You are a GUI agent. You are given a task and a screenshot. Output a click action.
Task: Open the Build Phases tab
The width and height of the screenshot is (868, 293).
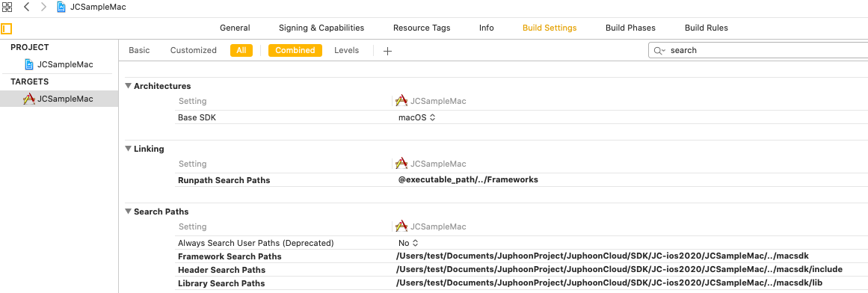click(630, 28)
